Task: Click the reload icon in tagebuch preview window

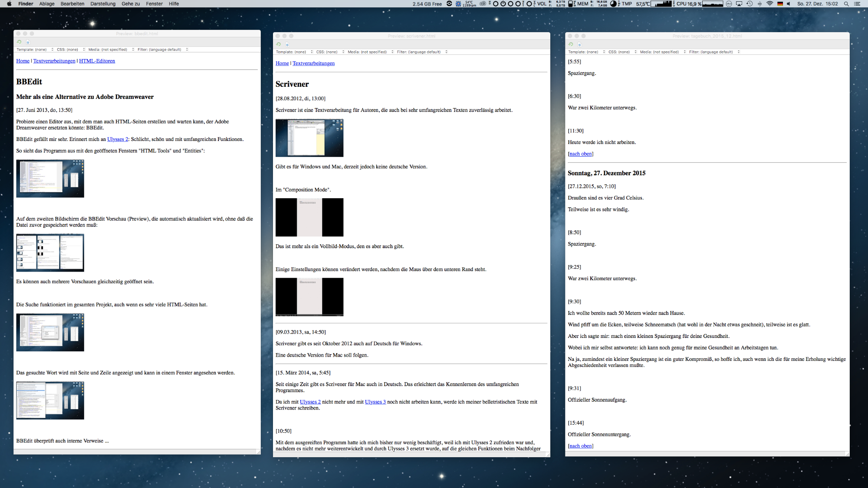Action: 571,44
